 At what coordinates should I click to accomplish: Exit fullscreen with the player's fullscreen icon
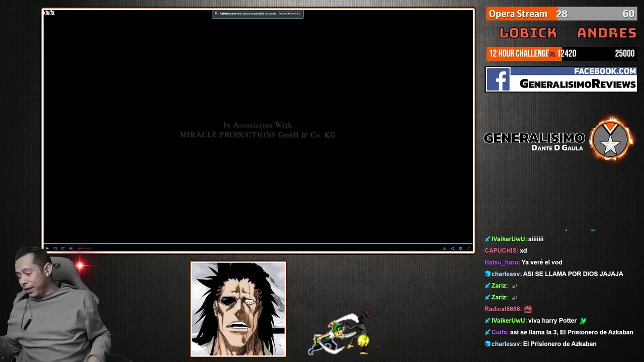[468, 248]
